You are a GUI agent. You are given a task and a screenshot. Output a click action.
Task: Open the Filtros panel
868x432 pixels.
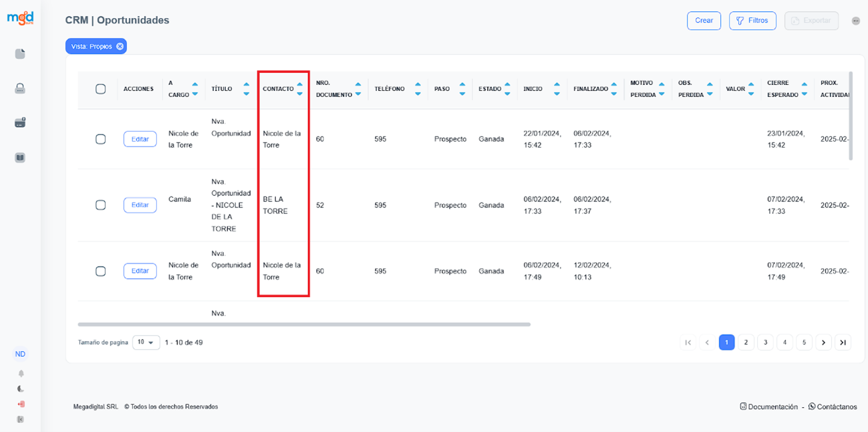pos(752,21)
